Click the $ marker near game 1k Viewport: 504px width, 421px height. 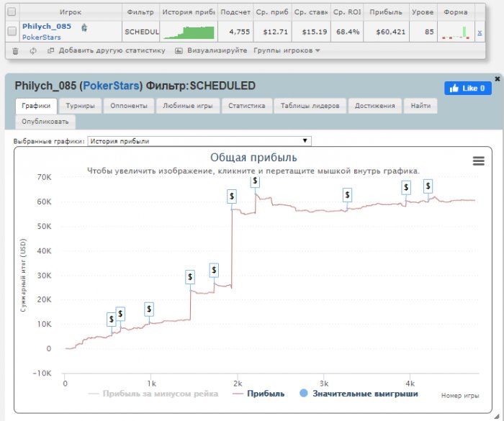click(149, 309)
